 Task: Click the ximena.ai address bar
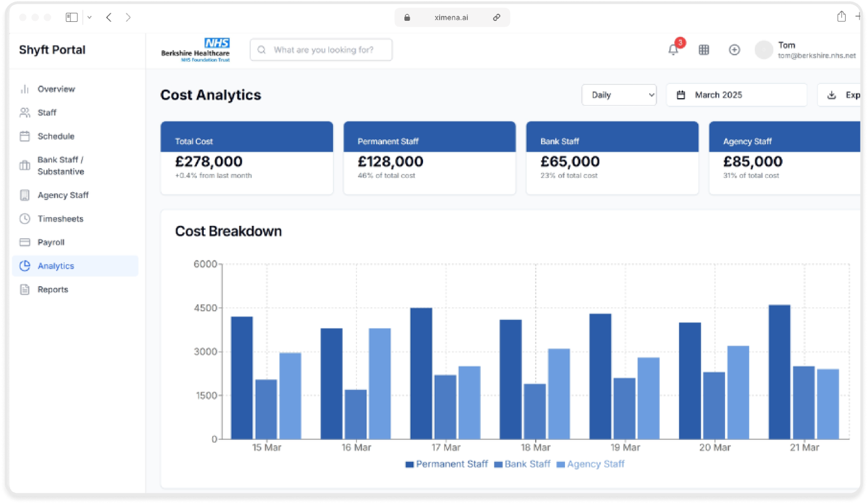(x=452, y=18)
